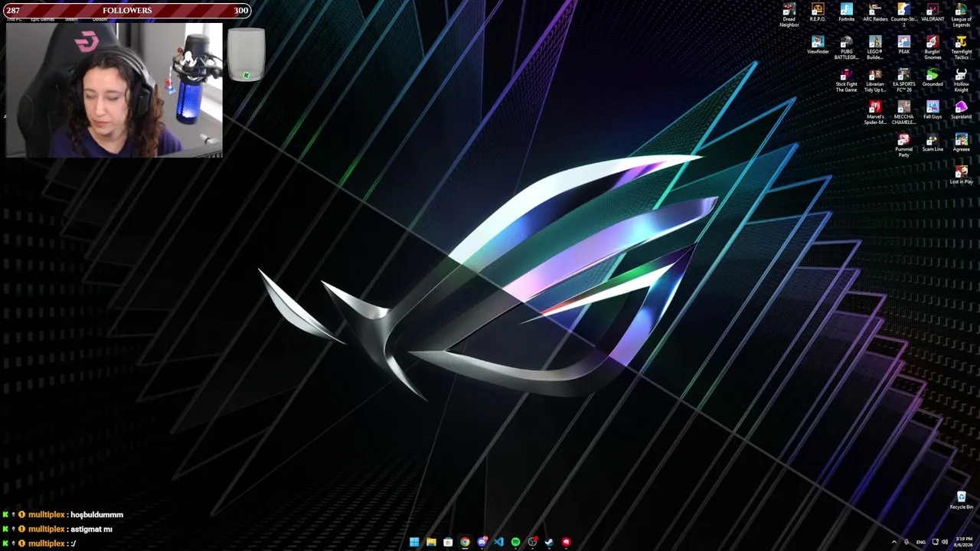Click the Counter-Strike 2 desktop icon

click(904, 15)
